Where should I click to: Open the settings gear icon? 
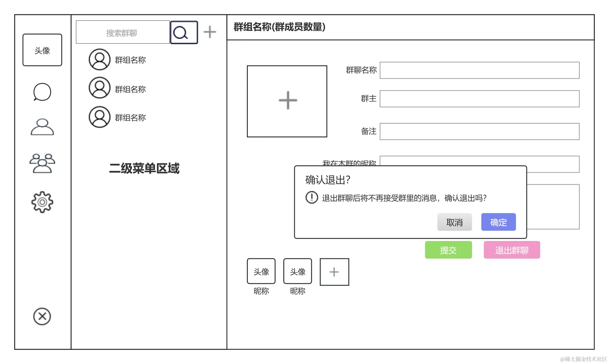click(x=42, y=201)
